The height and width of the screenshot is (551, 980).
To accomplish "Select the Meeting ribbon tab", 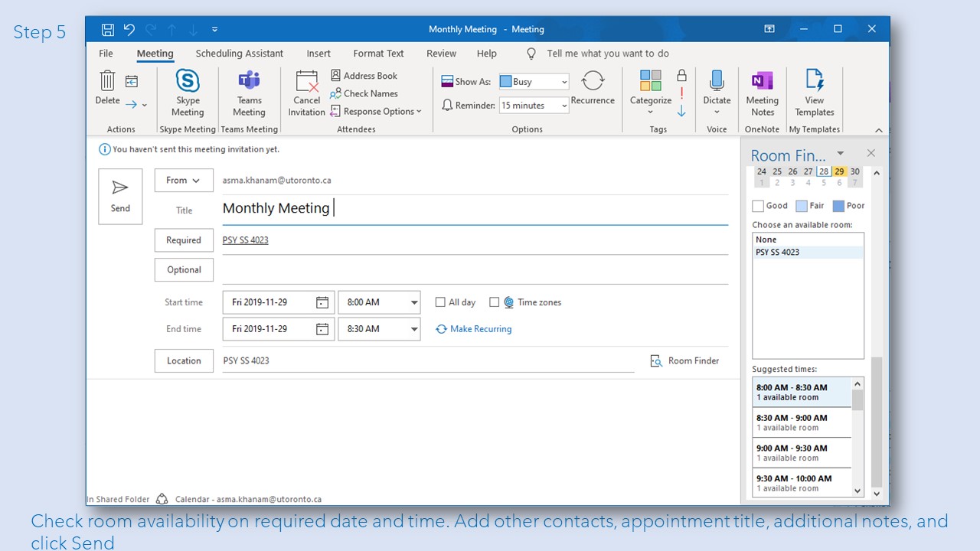I will click(155, 54).
